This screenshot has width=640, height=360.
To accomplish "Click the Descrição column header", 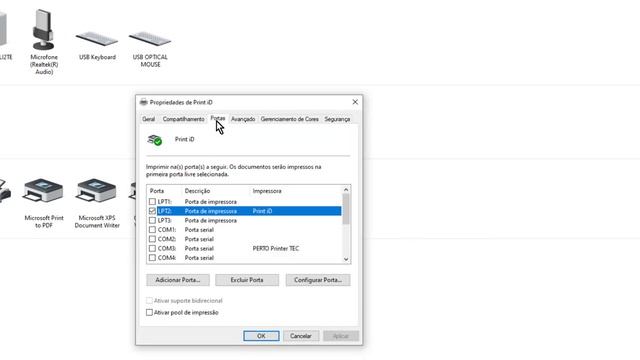I will 198,191.
